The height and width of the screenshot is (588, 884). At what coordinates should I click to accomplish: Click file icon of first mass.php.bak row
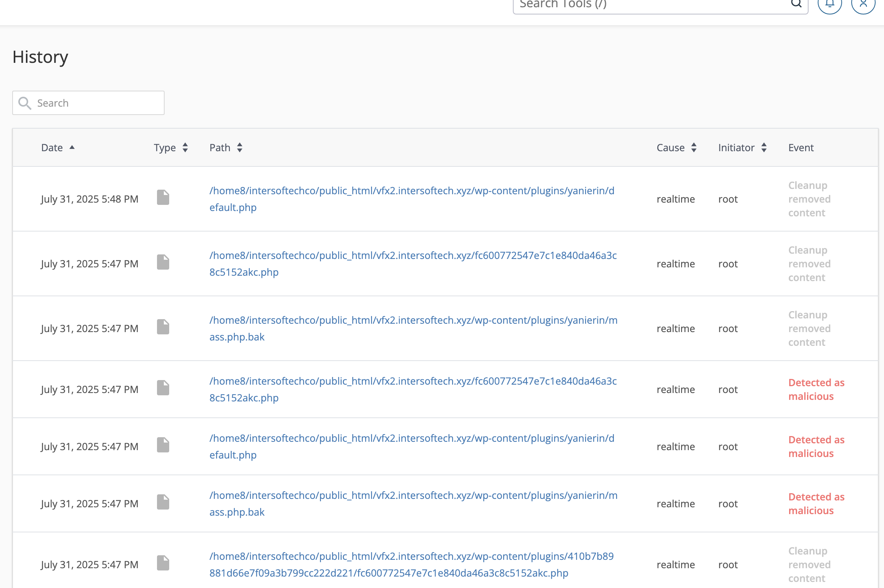(x=163, y=327)
